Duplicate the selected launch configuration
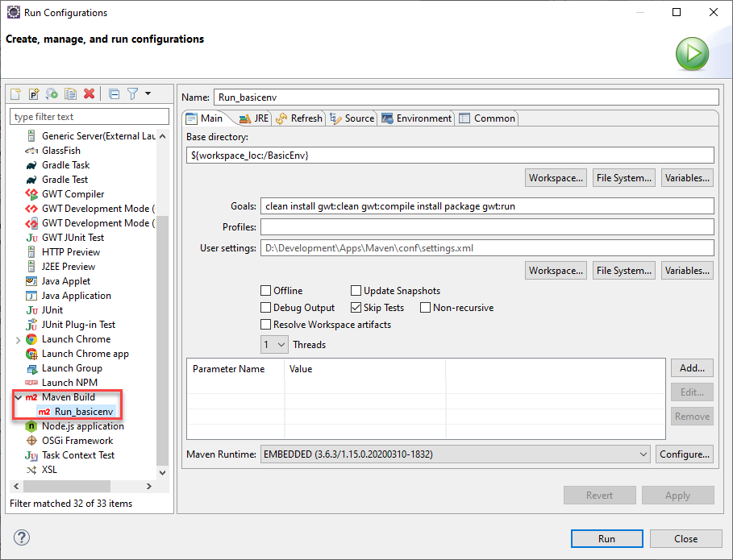733x560 pixels. tap(71, 94)
